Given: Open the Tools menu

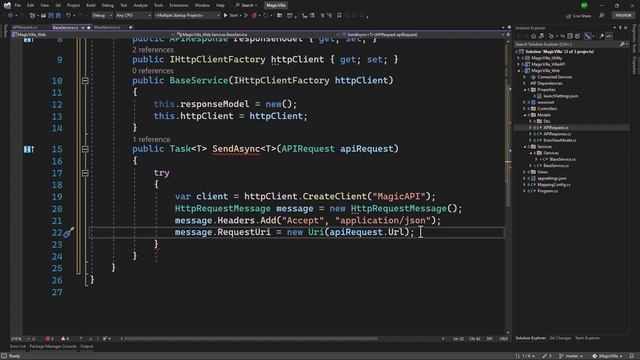Looking at the screenshot, I should 158,5.
